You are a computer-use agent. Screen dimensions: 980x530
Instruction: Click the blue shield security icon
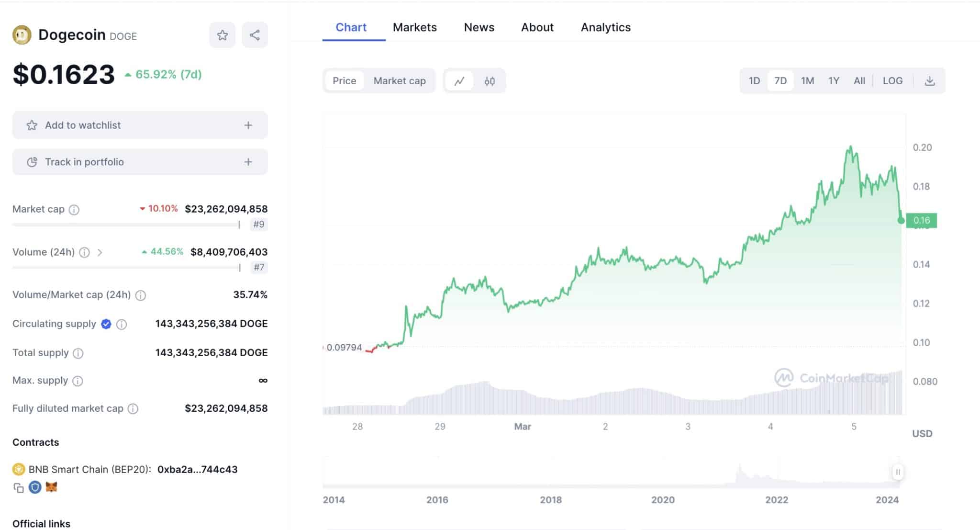click(35, 487)
